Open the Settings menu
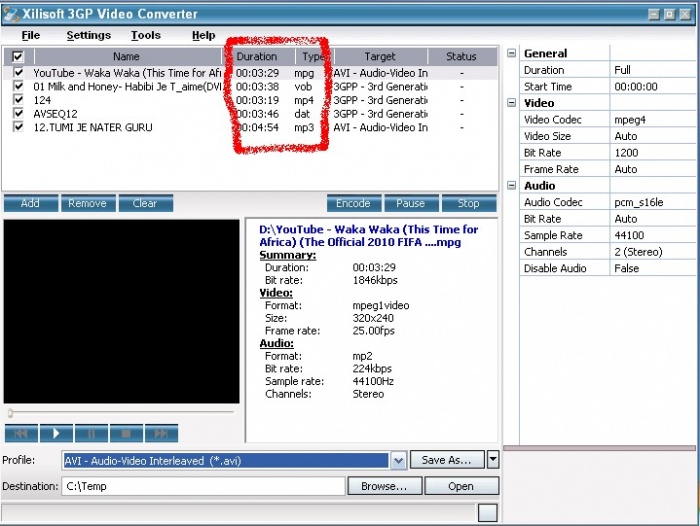 [88, 35]
